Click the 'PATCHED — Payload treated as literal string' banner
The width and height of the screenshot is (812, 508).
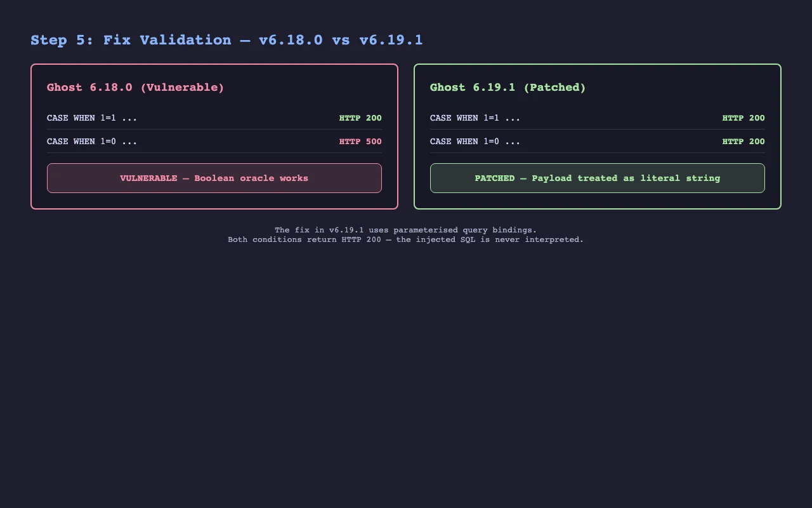click(x=598, y=178)
